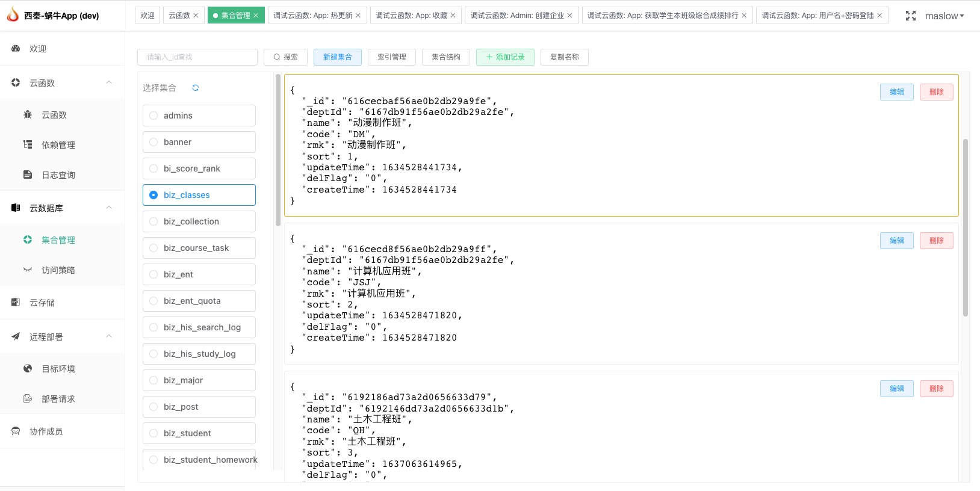Open the maslow user dropdown

944,16
